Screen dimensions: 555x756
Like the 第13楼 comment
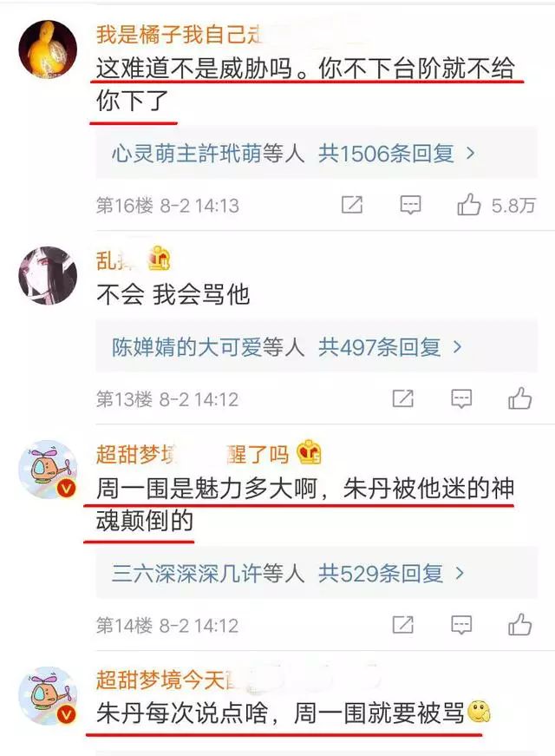[519, 398]
